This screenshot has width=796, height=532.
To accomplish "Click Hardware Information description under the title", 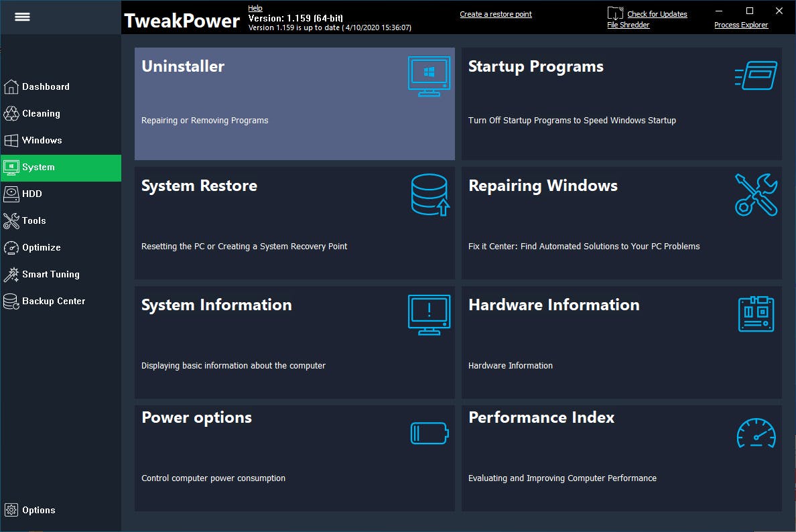I will [510, 365].
